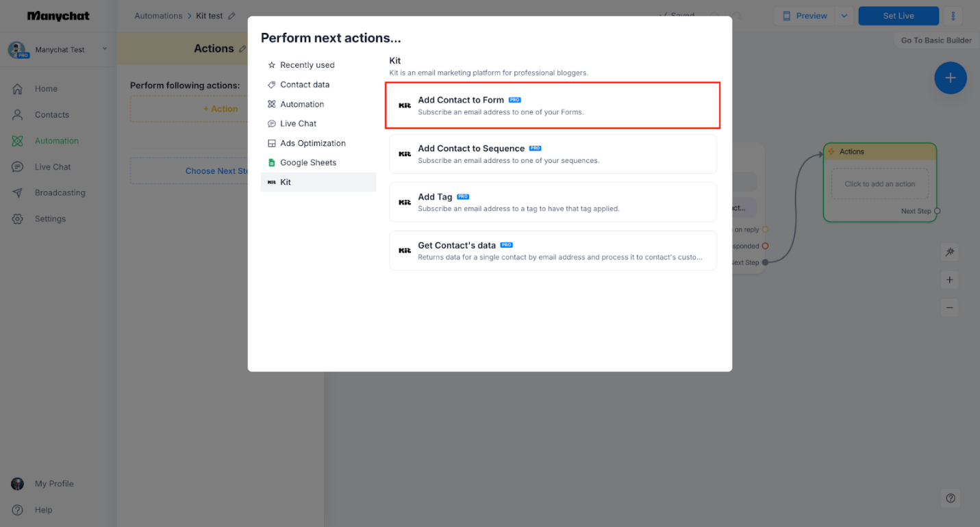Open the Home icon in sidebar
The height and width of the screenshot is (527, 980).
tap(21, 88)
